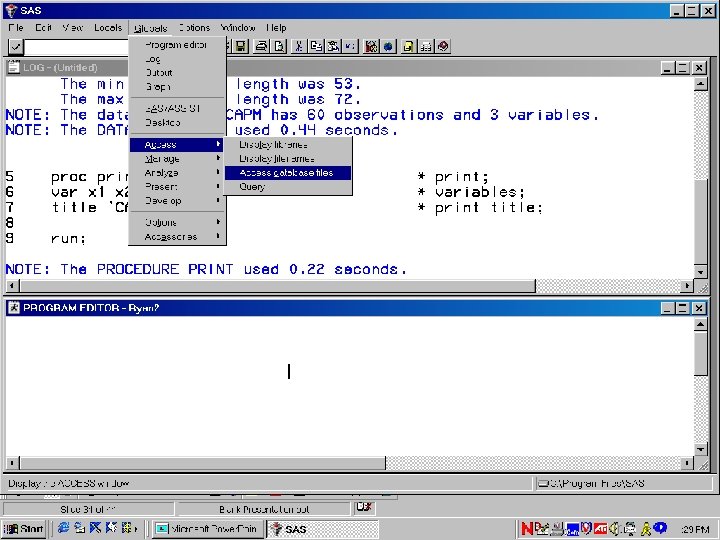Screen dimensions: 720x540
Task: Click the PROGRAM EDITOR window title icon
Action: [14, 308]
